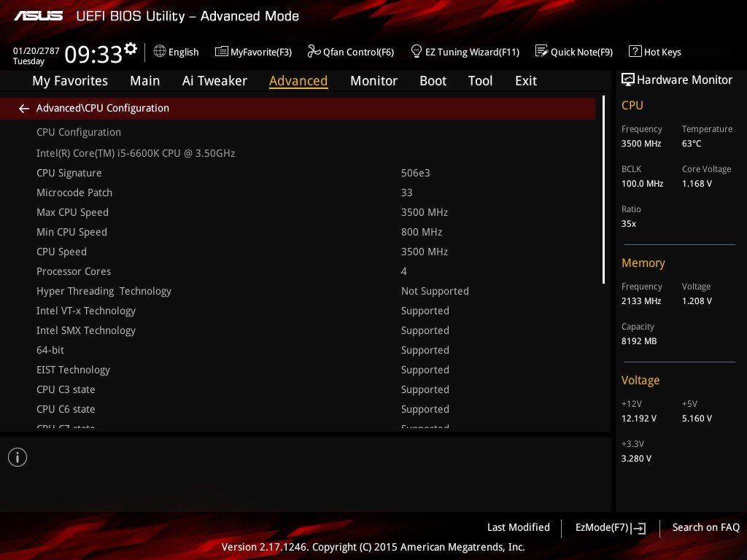747x560 pixels.
Task: Click the ASUS logo
Action: 39,16
